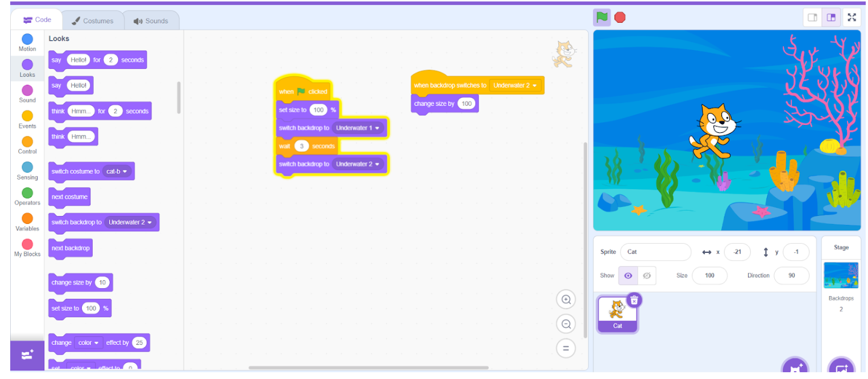The image size is (868, 379).
Task: Click the 'wait 3 seconds' block in script
Action: [x=307, y=146]
